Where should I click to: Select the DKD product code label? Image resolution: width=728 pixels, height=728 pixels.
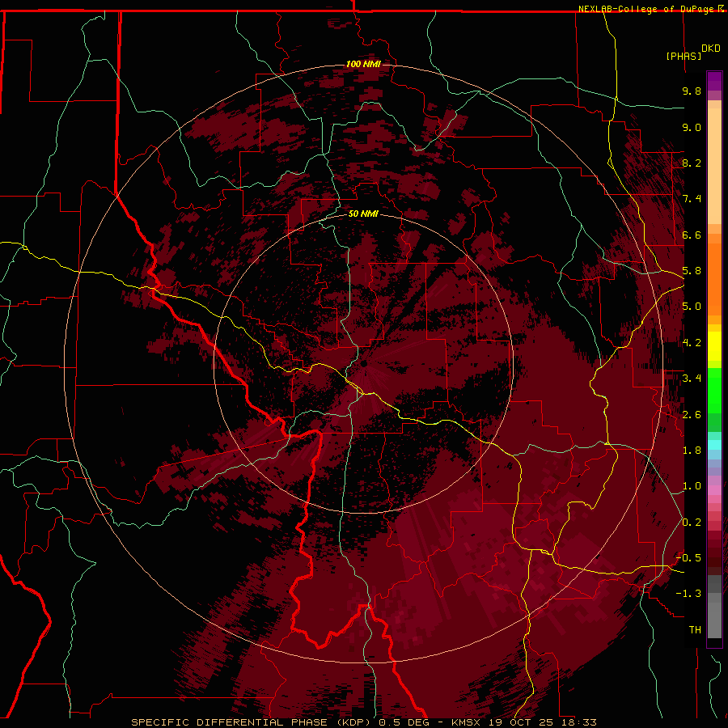(x=711, y=49)
